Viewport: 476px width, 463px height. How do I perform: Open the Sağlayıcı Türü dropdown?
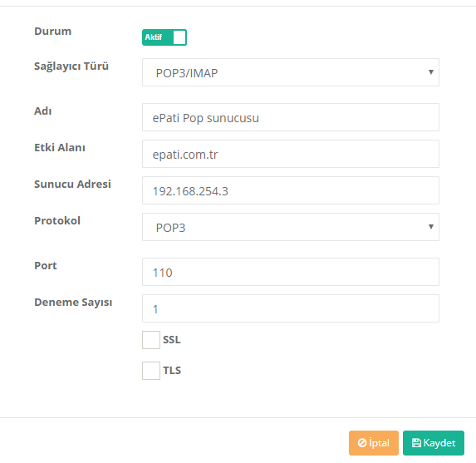click(291, 72)
